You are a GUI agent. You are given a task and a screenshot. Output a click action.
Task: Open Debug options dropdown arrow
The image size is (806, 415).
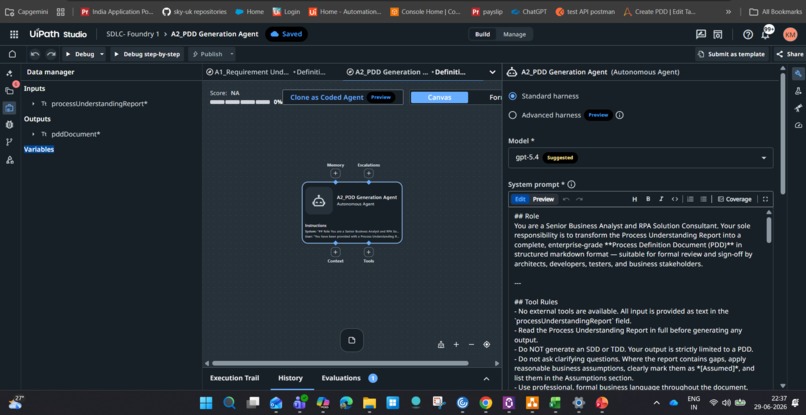[102, 54]
